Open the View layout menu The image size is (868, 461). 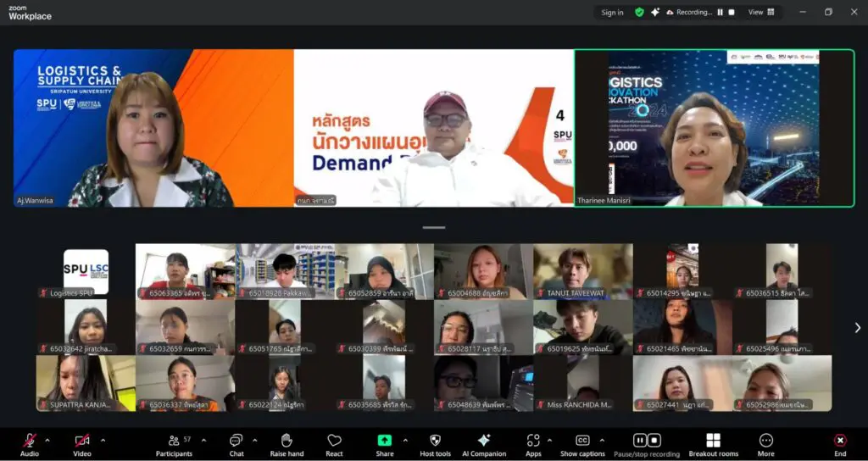coord(761,12)
